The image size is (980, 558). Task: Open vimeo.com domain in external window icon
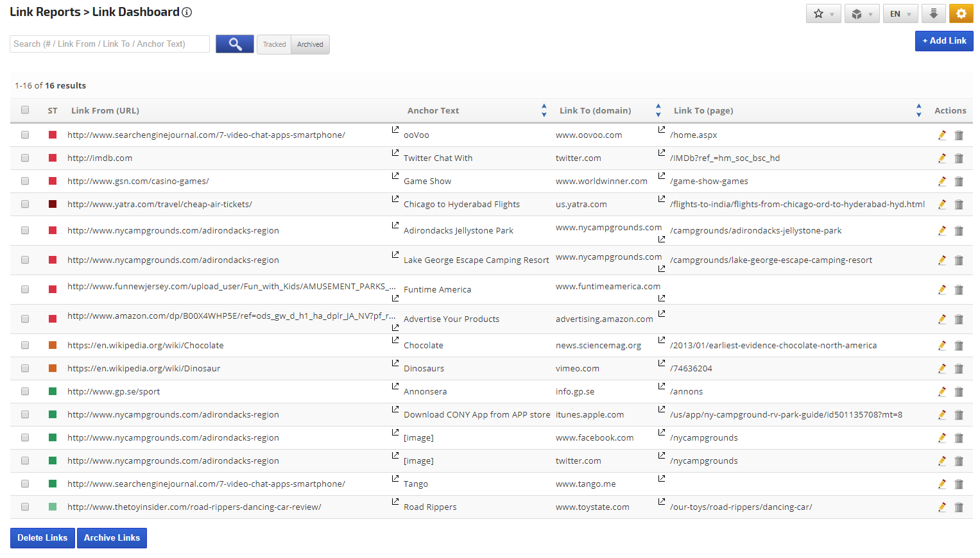coord(662,363)
